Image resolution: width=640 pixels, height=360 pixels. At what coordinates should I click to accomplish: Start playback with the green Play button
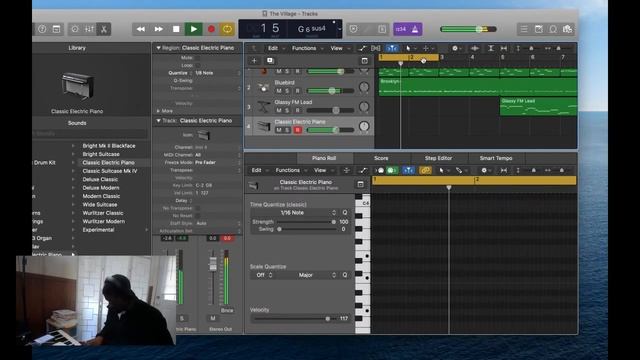193,29
